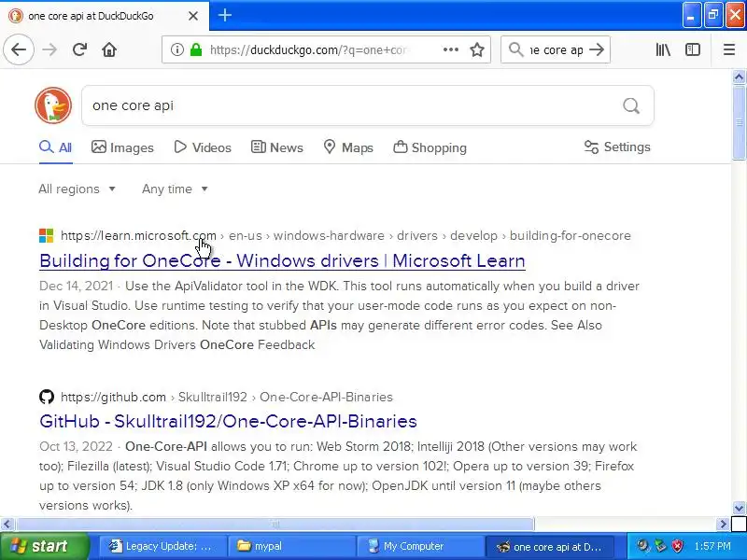Open a new tab with plus button

point(225,15)
